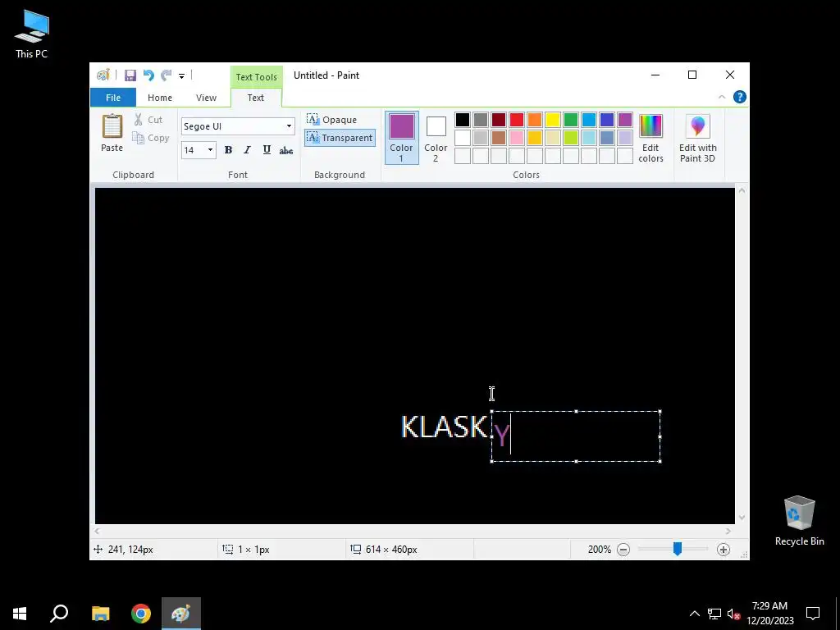Redo the undone action
This screenshot has width=840, height=630.
pyautogui.click(x=167, y=75)
